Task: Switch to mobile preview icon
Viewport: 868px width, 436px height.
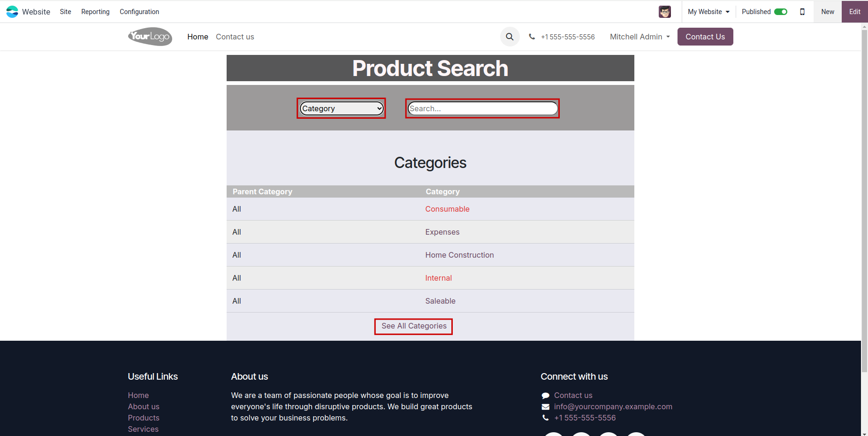Action: tap(802, 12)
